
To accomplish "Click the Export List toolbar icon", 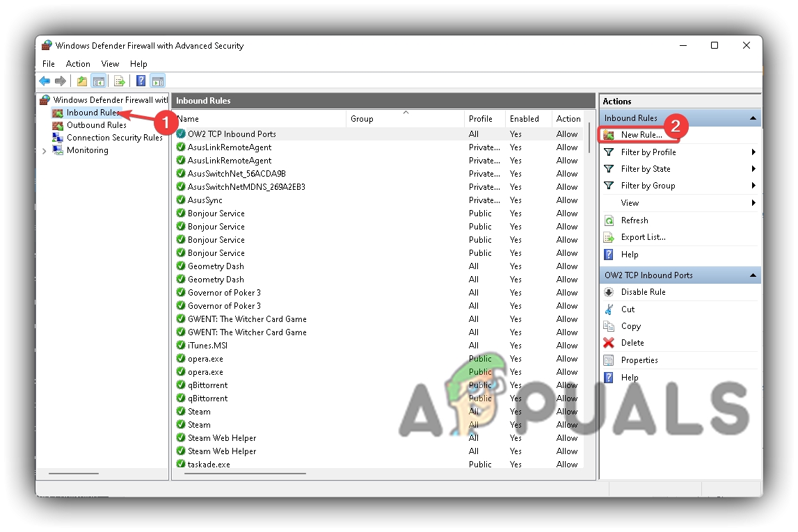I will 120,81.
